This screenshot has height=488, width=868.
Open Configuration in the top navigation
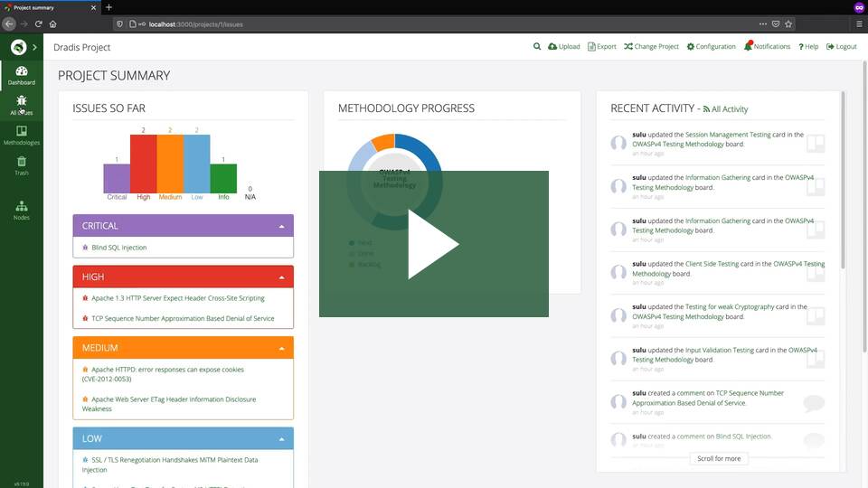click(712, 46)
